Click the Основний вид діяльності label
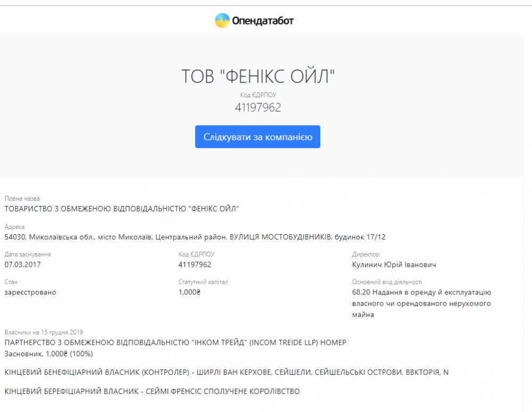532x412 pixels. pyautogui.click(x=387, y=282)
